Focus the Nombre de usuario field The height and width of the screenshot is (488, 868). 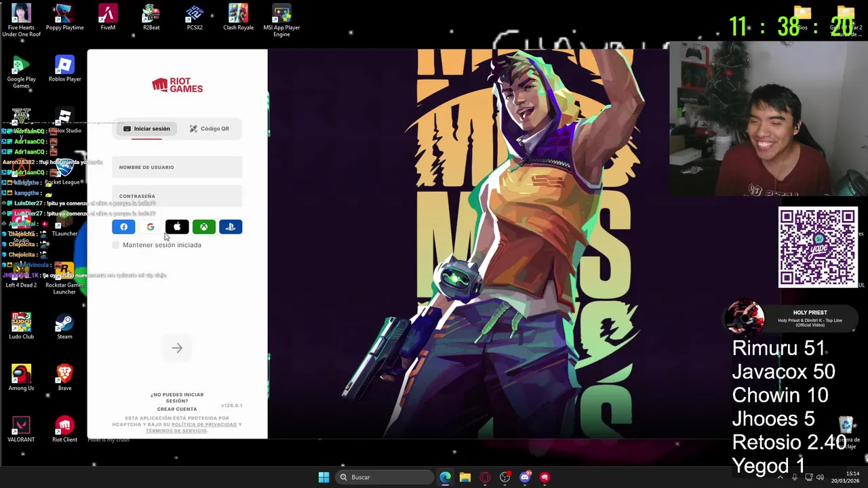[x=177, y=167]
